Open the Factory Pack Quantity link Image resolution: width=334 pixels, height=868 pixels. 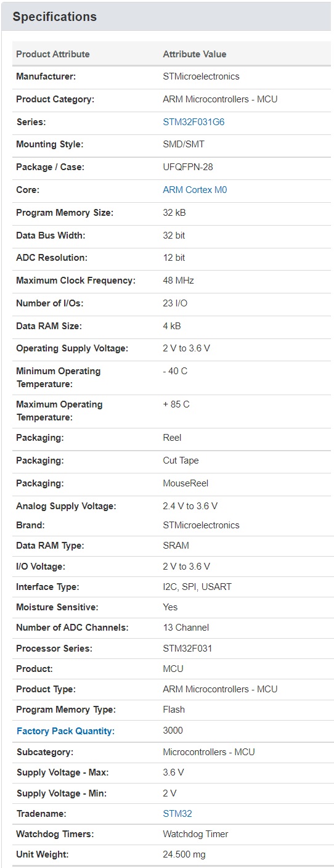point(65,731)
